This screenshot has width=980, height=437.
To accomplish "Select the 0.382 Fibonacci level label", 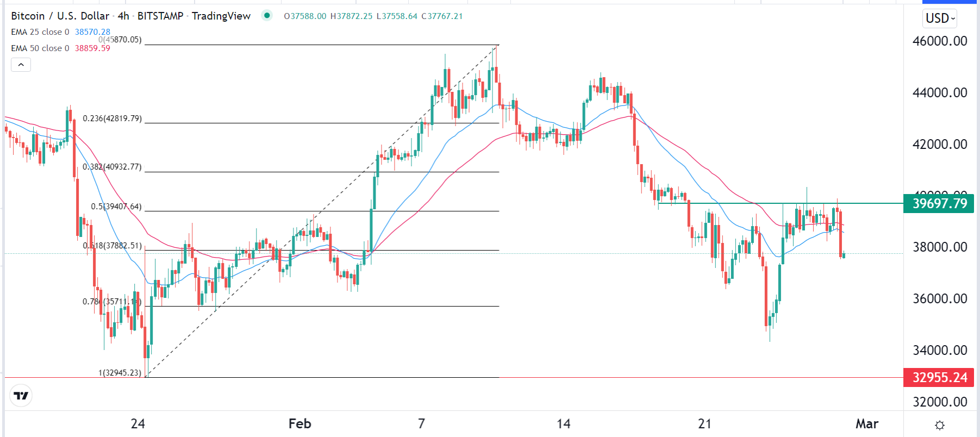I will point(112,167).
